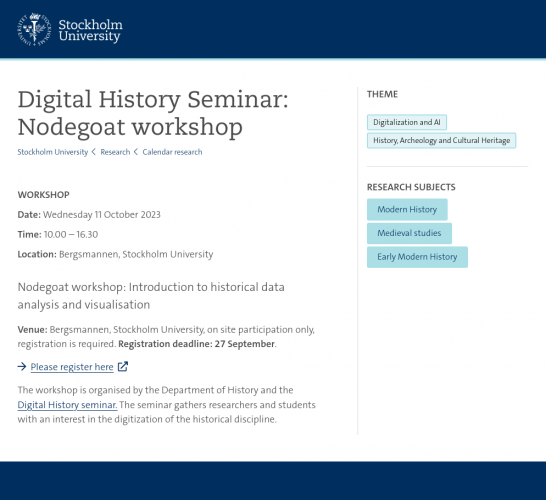The image size is (546, 500).
Task: Select the Digitalization and AI theme tag
Action: point(407,122)
